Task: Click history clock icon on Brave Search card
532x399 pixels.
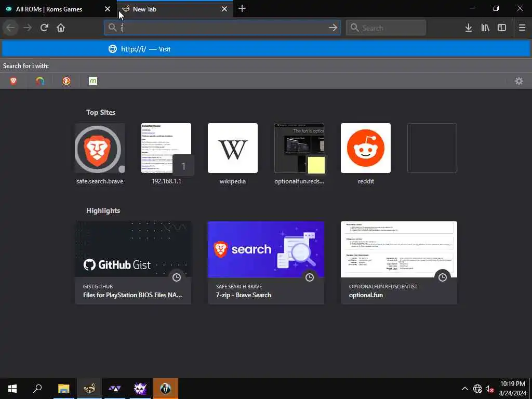Action: (310, 277)
